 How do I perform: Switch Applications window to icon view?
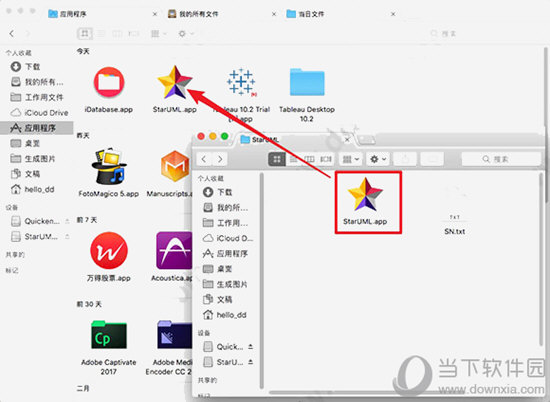click(x=85, y=34)
